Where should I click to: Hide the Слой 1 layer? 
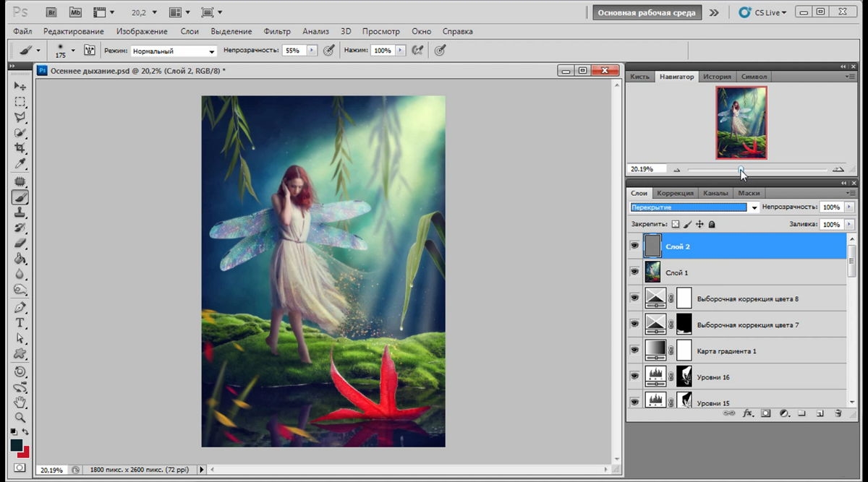pyautogui.click(x=634, y=272)
